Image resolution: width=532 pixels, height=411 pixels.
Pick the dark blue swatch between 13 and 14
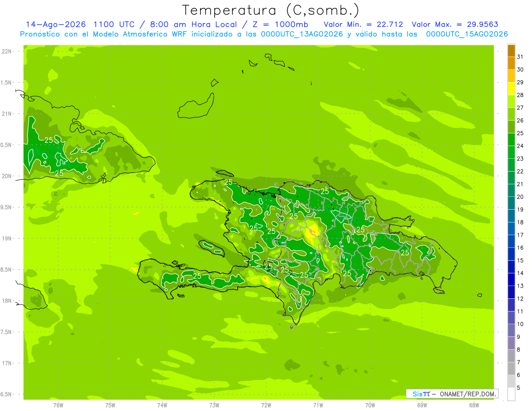[511, 279]
